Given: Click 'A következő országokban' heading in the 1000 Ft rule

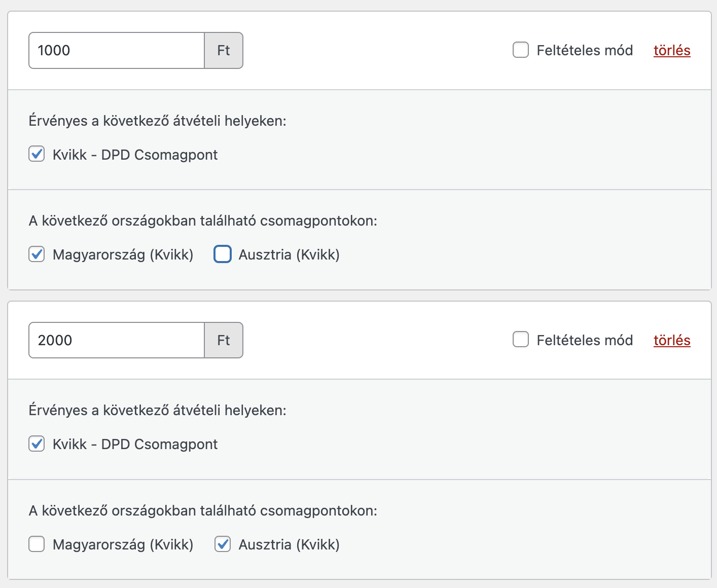Looking at the screenshot, I should point(203,221).
